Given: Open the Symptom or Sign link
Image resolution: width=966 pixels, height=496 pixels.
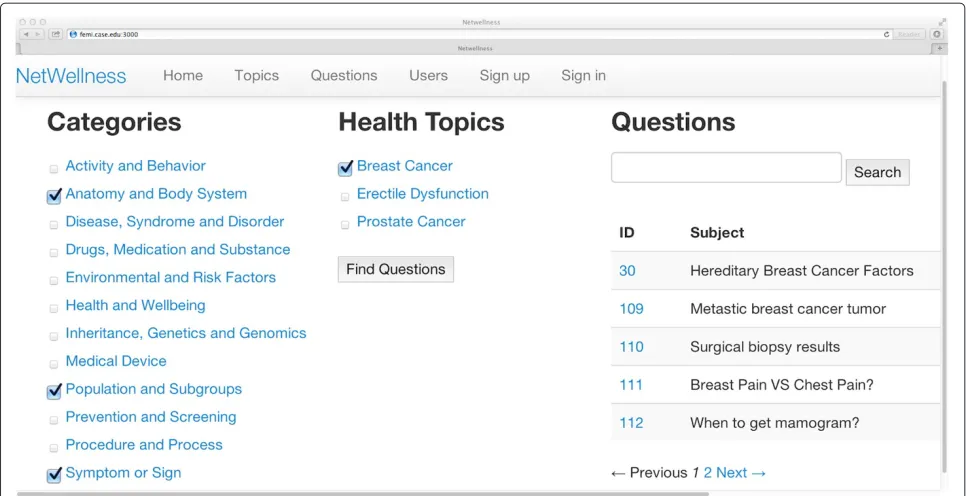Looking at the screenshot, I should (123, 473).
